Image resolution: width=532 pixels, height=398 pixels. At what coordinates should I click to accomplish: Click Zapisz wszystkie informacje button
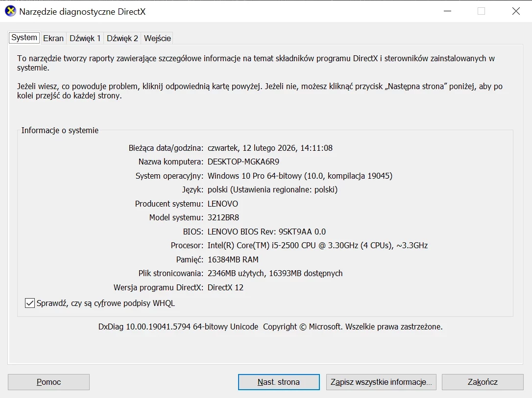tap(381, 382)
